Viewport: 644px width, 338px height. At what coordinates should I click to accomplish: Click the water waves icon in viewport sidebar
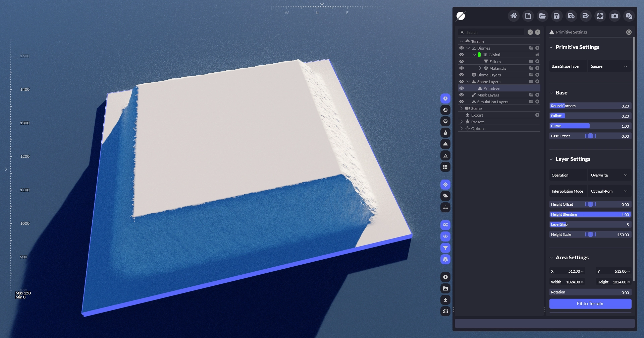click(445, 207)
